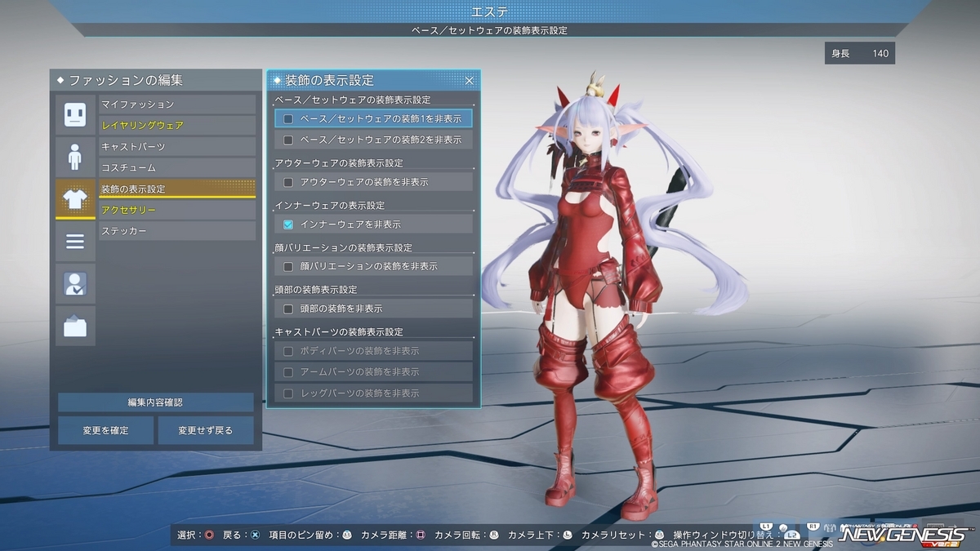Click the アウターウェアの装飾表示設定 section label

coord(339,163)
